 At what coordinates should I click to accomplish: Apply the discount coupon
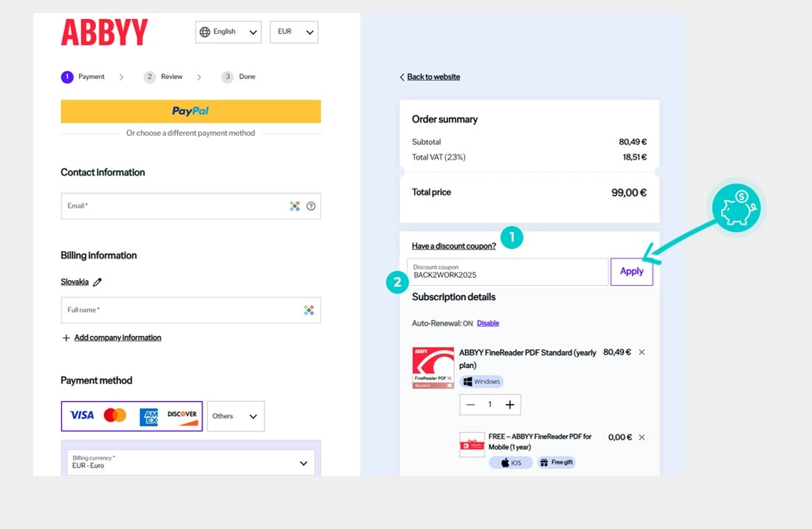click(632, 271)
